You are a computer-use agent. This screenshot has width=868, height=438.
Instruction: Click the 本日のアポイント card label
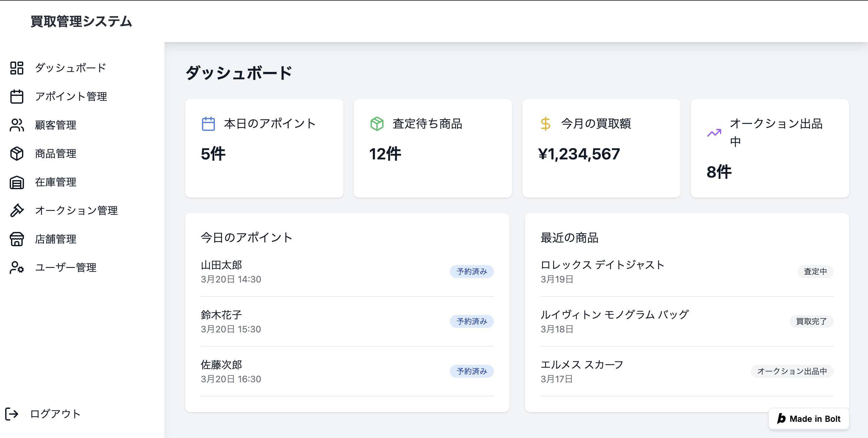(x=270, y=124)
